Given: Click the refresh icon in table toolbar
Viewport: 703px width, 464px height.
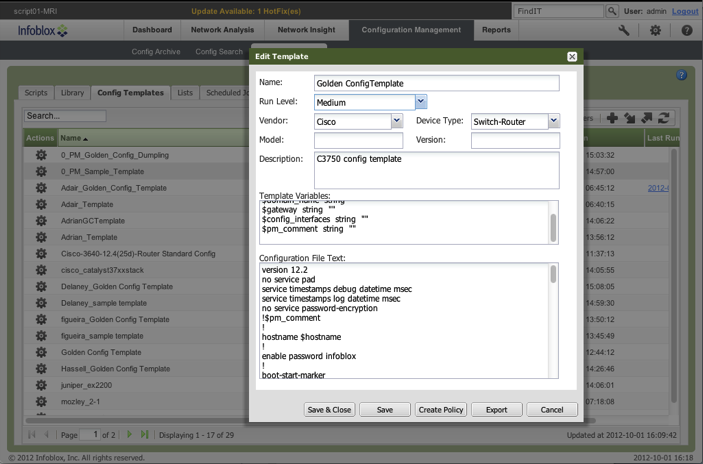Looking at the screenshot, I should pyautogui.click(x=662, y=118).
